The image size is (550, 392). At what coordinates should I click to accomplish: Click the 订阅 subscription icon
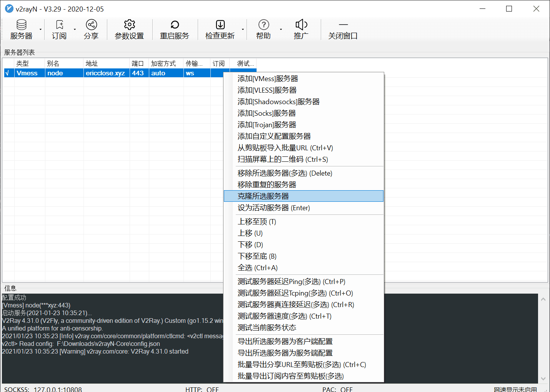click(59, 25)
